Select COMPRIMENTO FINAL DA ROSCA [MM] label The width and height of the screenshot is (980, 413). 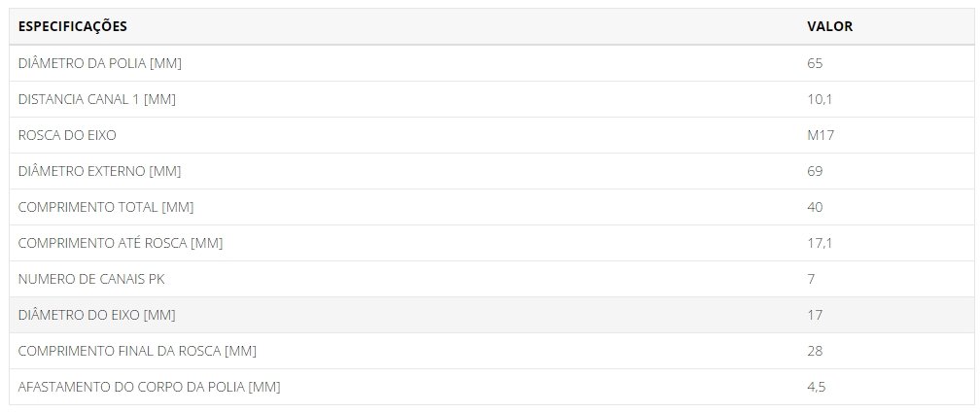point(137,351)
